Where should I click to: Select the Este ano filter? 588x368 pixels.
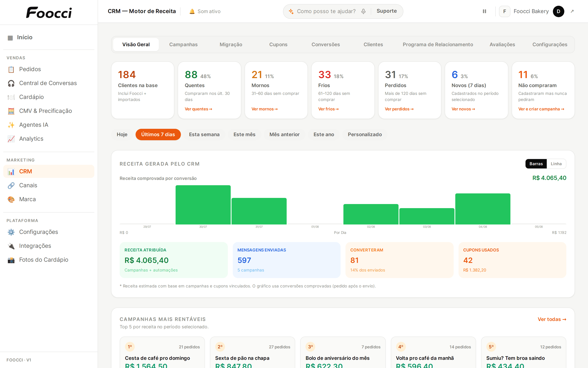[x=324, y=135]
